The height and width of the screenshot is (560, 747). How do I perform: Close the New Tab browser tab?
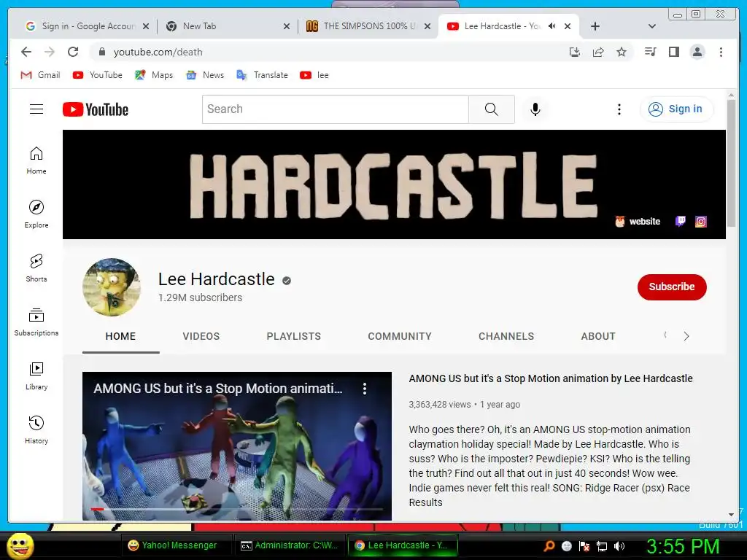(286, 26)
